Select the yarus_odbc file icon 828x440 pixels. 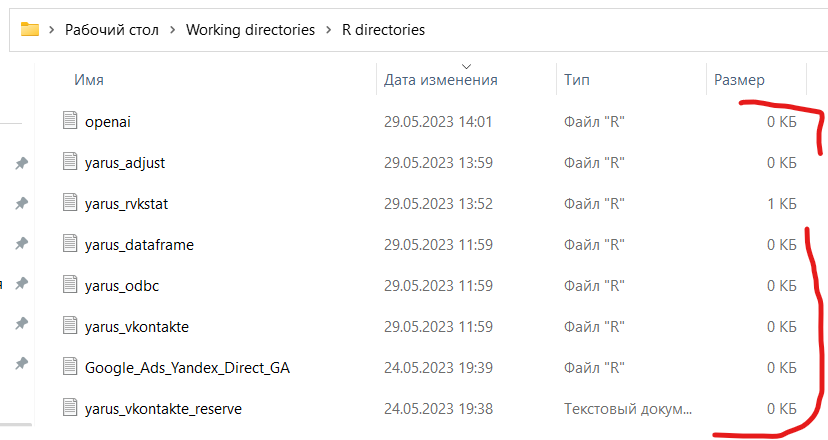[x=70, y=284]
